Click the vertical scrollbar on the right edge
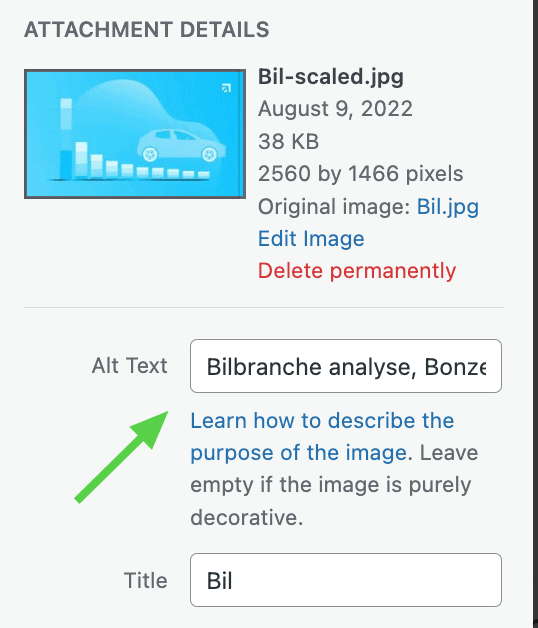This screenshot has width=538, height=628. 535,314
